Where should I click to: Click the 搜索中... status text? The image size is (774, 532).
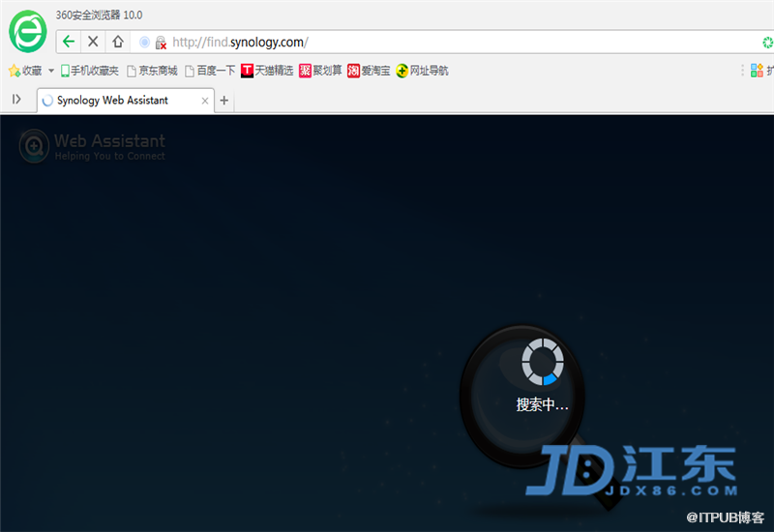(x=543, y=404)
